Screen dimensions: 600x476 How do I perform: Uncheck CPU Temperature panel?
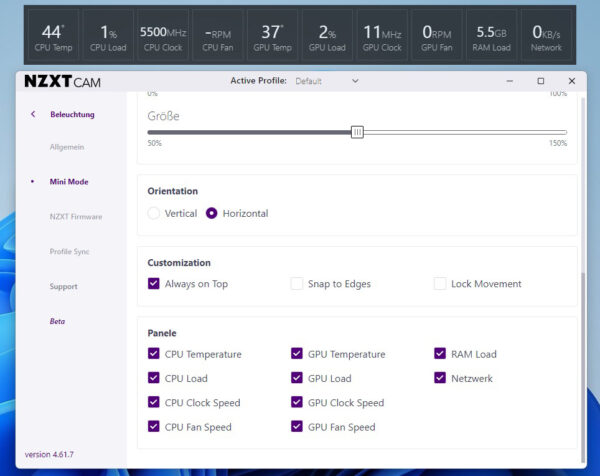click(153, 354)
